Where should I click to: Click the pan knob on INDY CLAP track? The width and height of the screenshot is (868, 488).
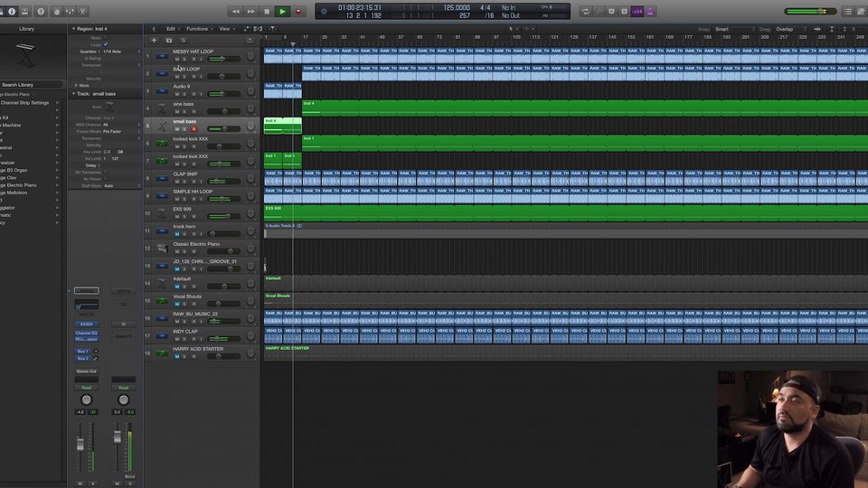250,335
